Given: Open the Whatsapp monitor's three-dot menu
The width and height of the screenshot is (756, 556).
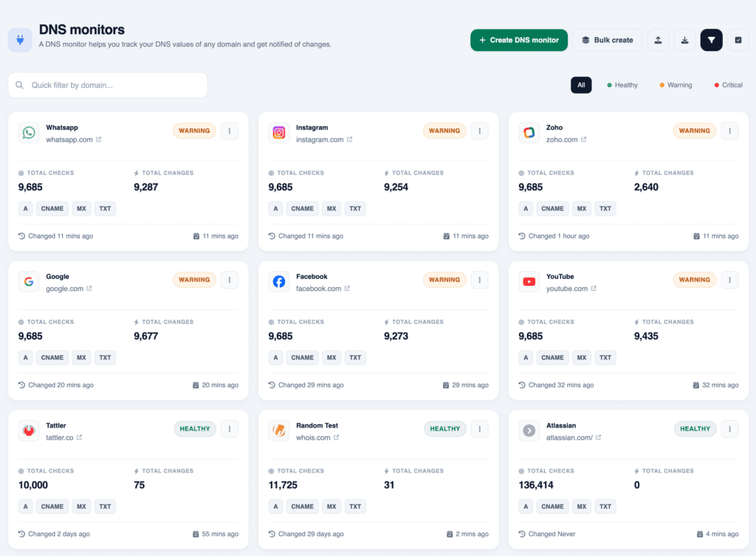Looking at the screenshot, I should click(230, 131).
